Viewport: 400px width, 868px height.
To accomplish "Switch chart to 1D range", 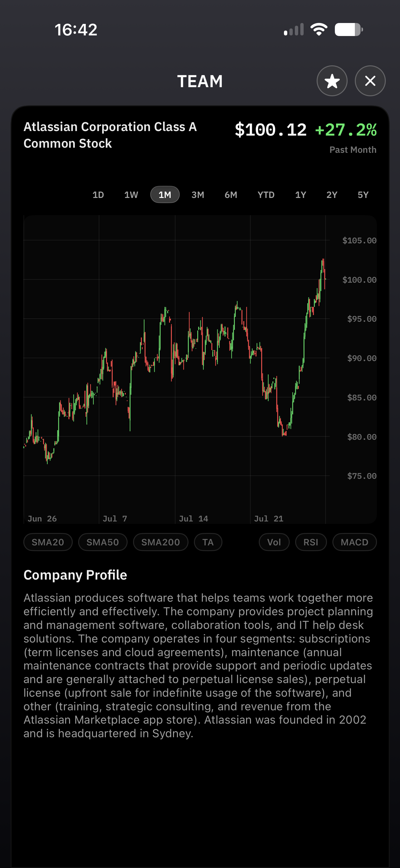I will (98, 194).
